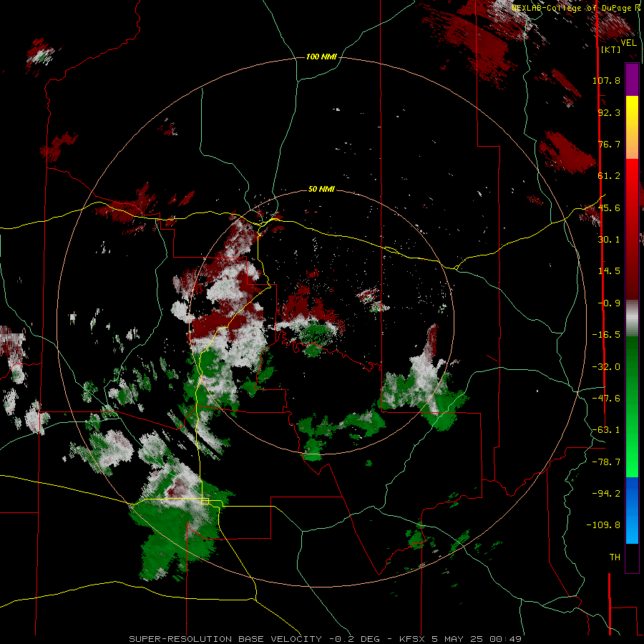Image resolution: width=644 pixels, height=644 pixels.
Task: Click the Super-Resolution Base Velocity caption at bottom
Action: pos(326,639)
